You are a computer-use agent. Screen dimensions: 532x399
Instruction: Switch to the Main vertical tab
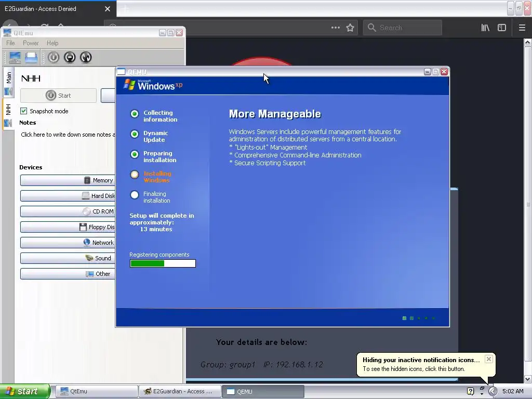pos(8,83)
